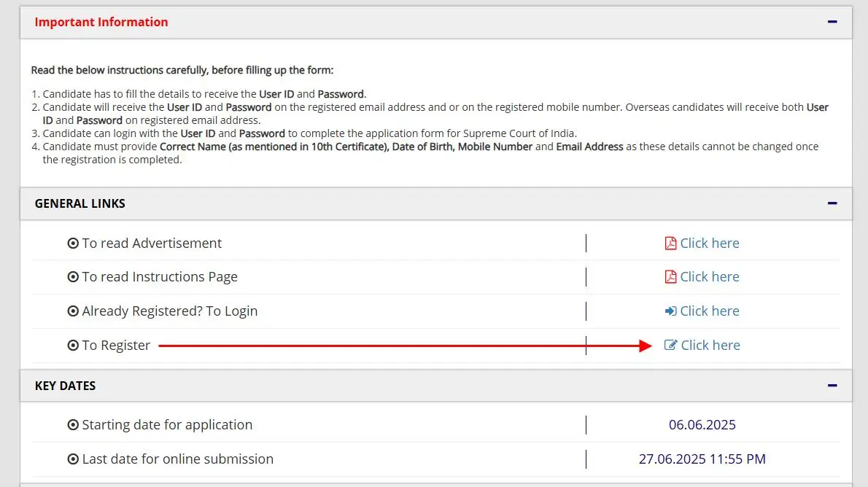Select the 'GENERAL LINKS' heading text
Image resolution: width=868 pixels, height=487 pixels.
click(x=80, y=203)
